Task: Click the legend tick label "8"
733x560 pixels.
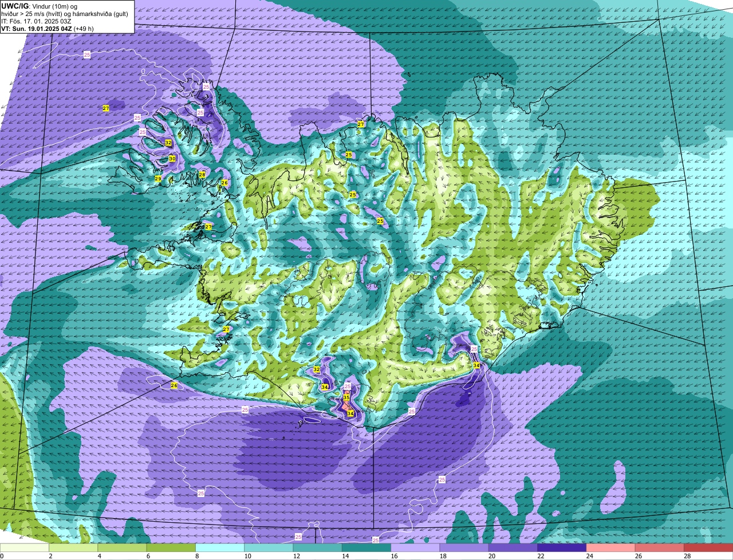Action: (x=197, y=556)
